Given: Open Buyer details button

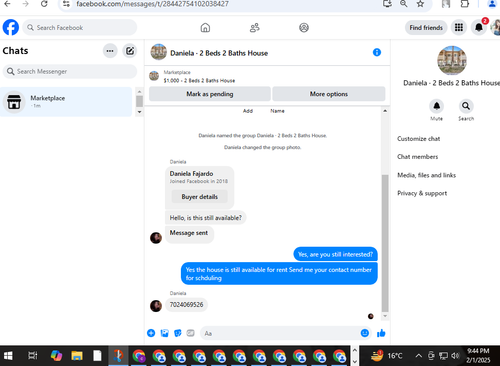Looking at the screenshot, I should (x=199, y=197).
